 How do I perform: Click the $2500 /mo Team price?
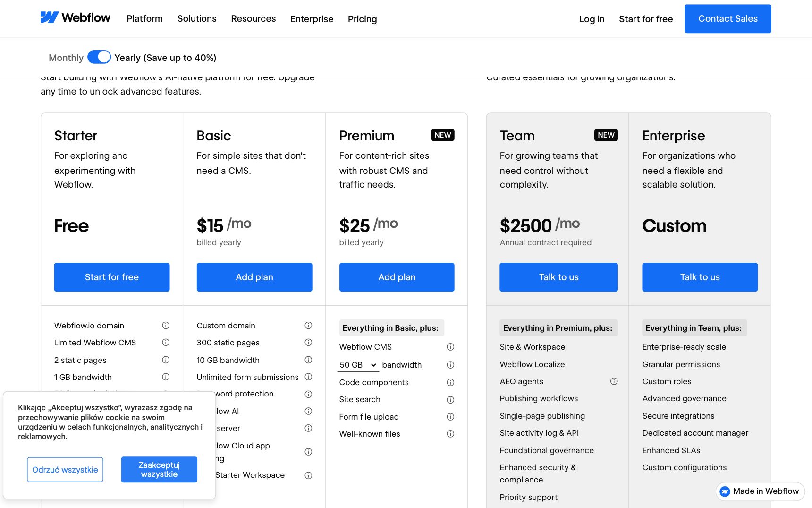point(540,225)
